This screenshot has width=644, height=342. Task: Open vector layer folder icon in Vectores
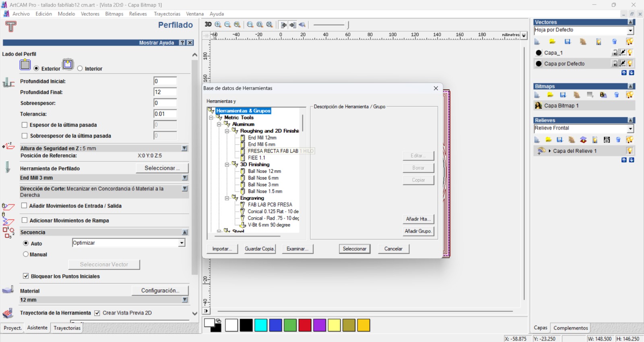(x=552, y=41)
